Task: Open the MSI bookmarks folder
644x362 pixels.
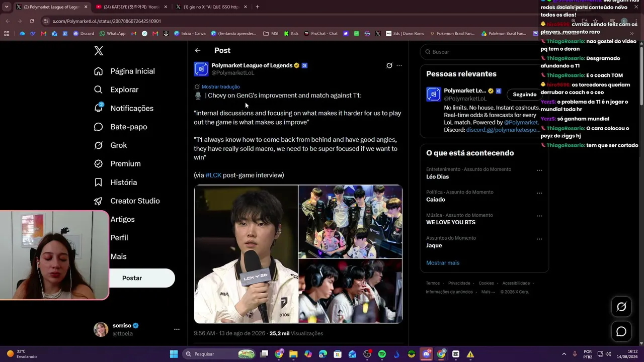Action: point(271,34)
